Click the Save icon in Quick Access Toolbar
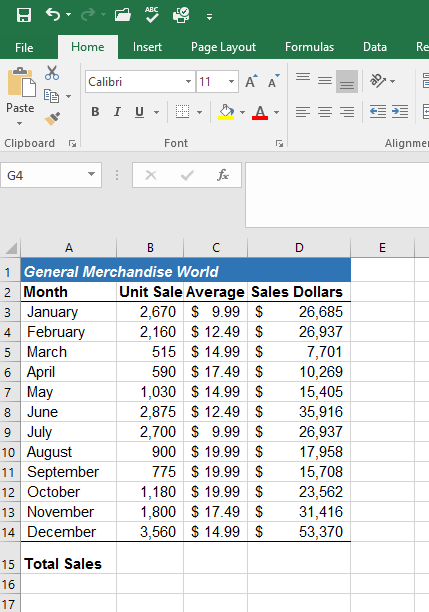The width and height of the screenshot is (429, 612). [x=24, y=15]
